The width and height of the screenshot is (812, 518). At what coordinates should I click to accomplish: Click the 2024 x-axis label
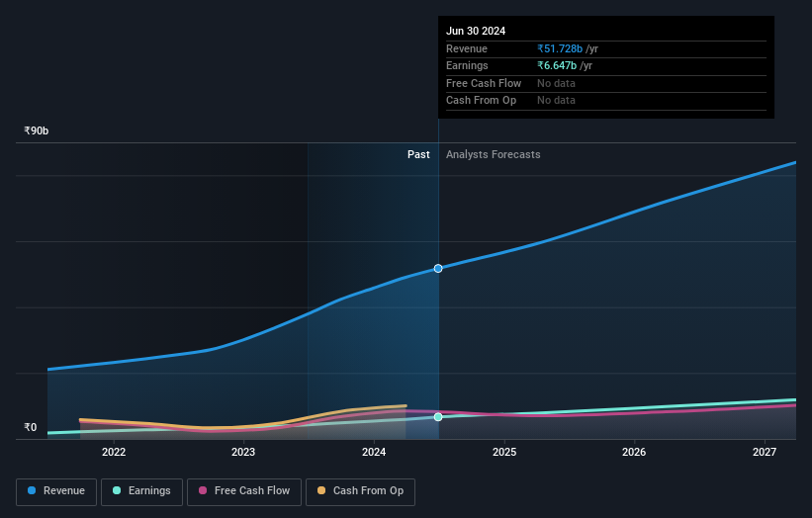[x=374, y=452]
